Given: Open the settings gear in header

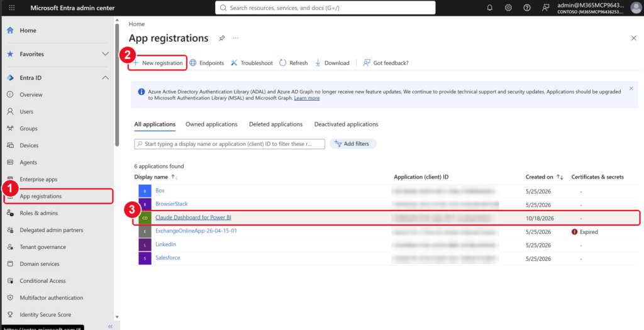Looking at the screenshot, I should (508, 8).
